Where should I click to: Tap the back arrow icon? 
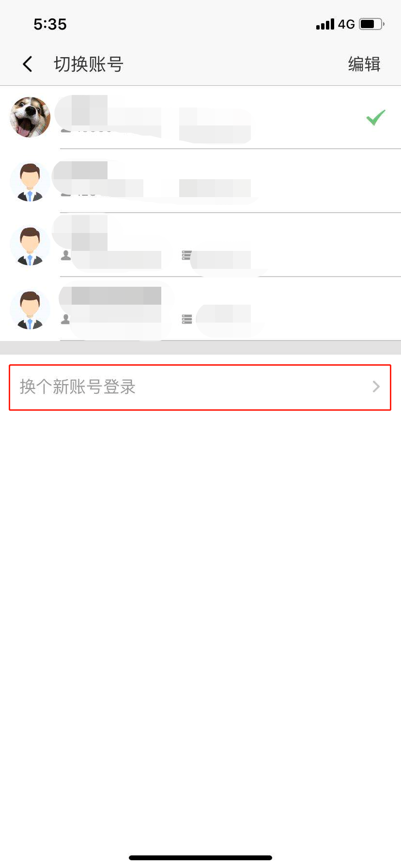(28, 64)
